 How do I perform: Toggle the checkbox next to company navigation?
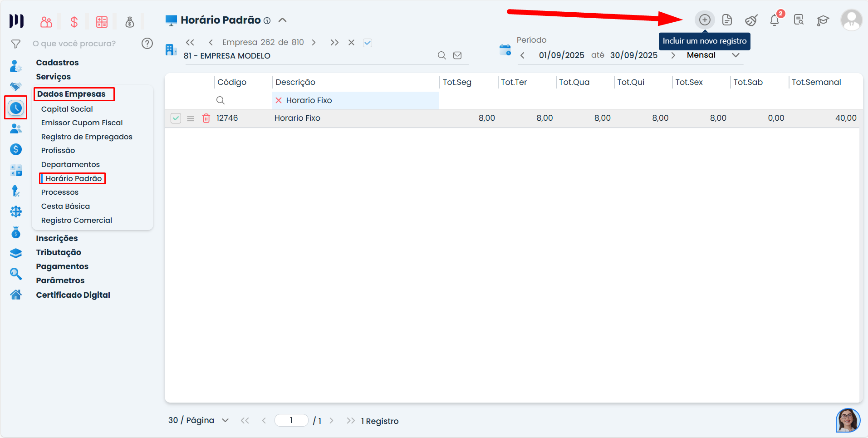[368, 43]
